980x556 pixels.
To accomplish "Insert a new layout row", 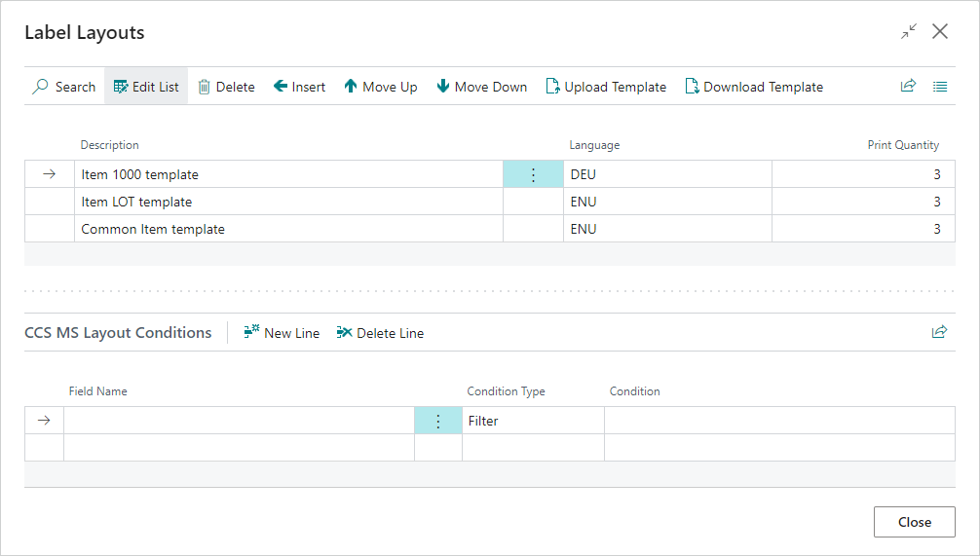I will 299,87.
